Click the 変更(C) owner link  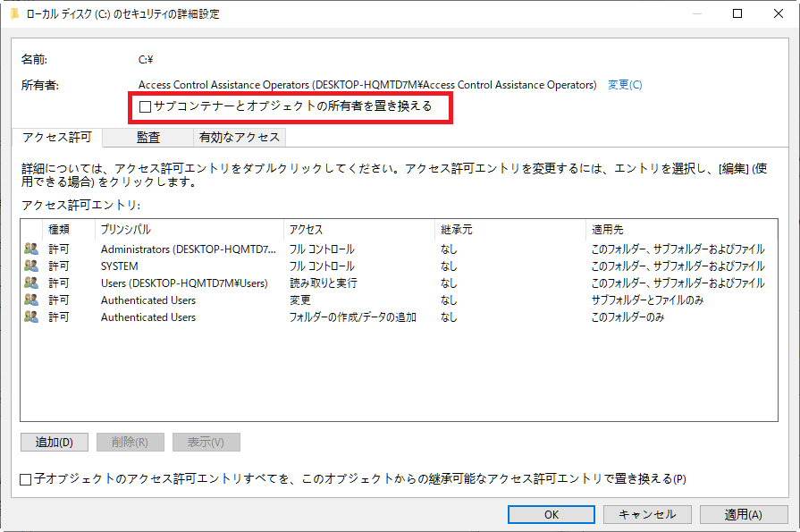point(625,85)
